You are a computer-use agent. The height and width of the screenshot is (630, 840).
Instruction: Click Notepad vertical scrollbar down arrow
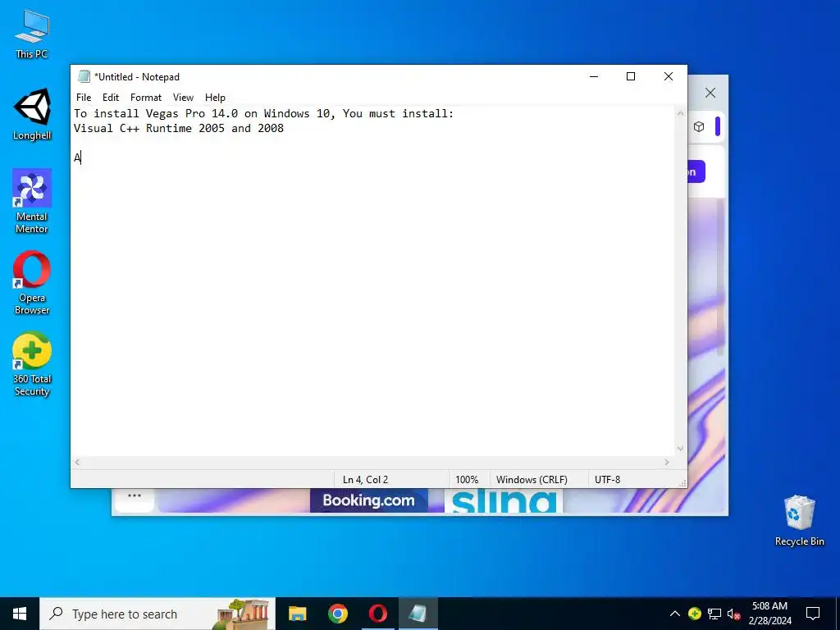(x=680, y=449)
